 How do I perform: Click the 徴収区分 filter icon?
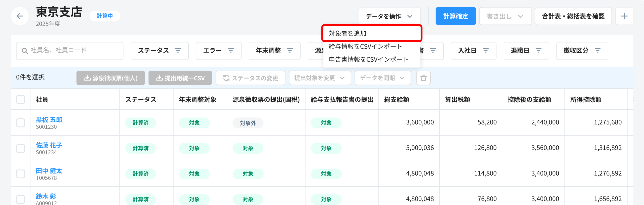(597, 51)
